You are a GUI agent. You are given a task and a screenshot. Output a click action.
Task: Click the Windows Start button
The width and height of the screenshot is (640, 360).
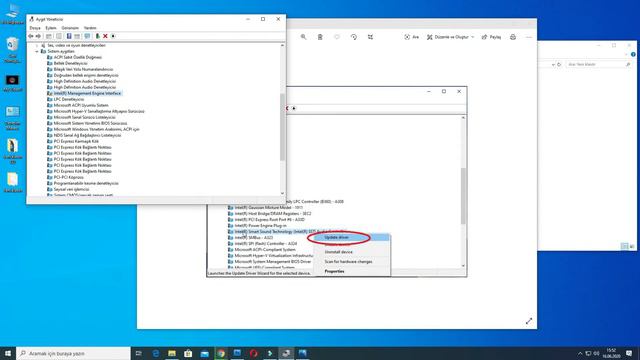click(x=8, y=353)
